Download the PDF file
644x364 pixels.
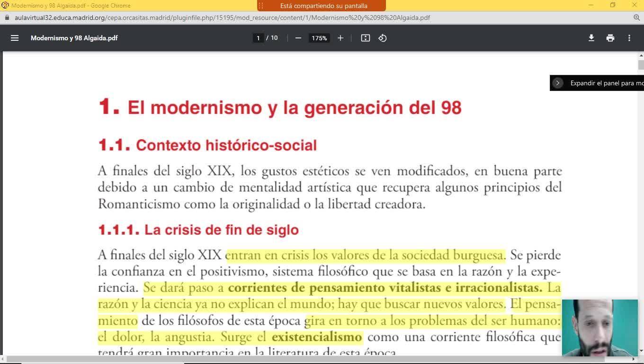click(591, 38)
